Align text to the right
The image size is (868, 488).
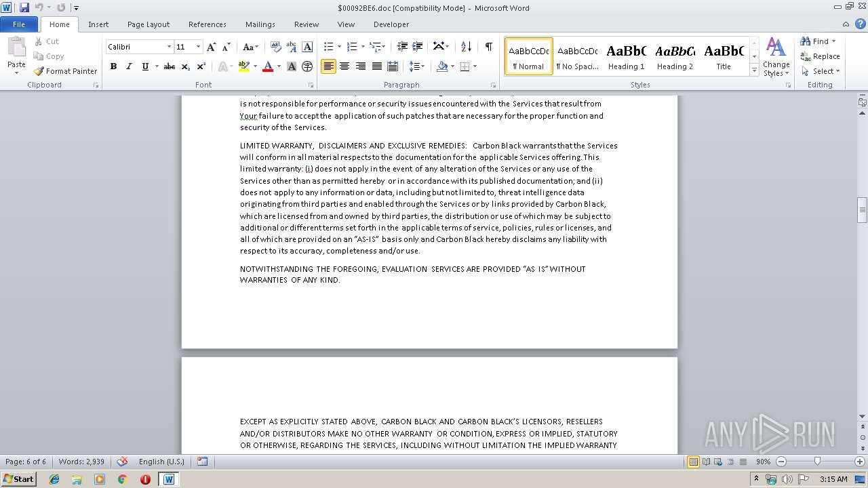(361, 66)
